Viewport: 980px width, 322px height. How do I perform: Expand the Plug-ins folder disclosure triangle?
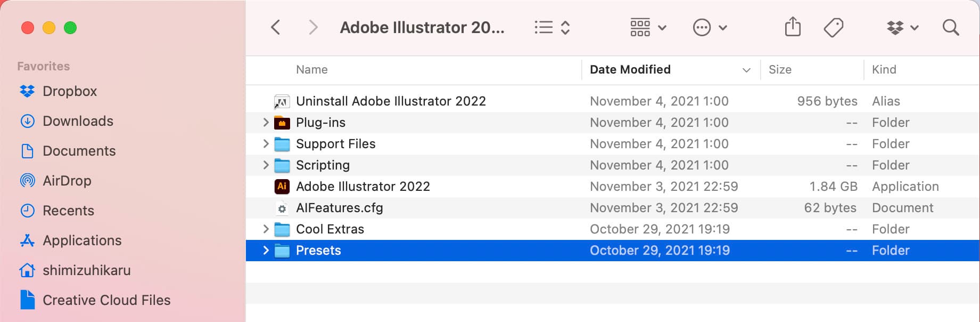[266, 122]
